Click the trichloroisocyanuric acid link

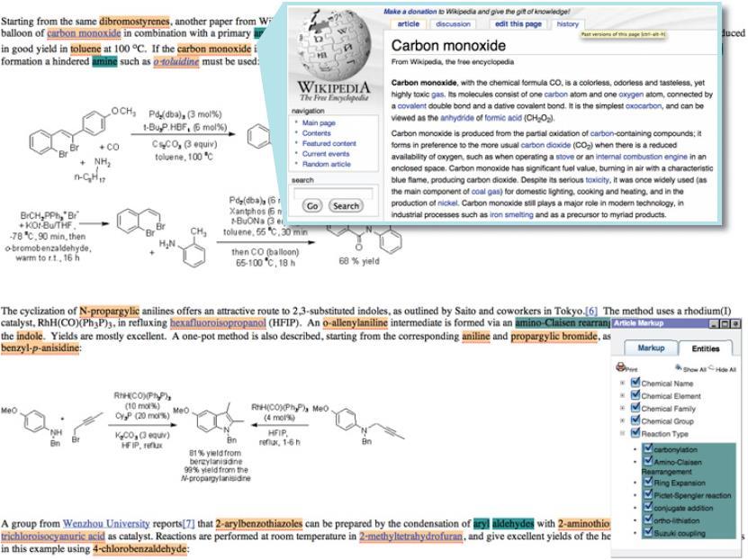[53, 537]
